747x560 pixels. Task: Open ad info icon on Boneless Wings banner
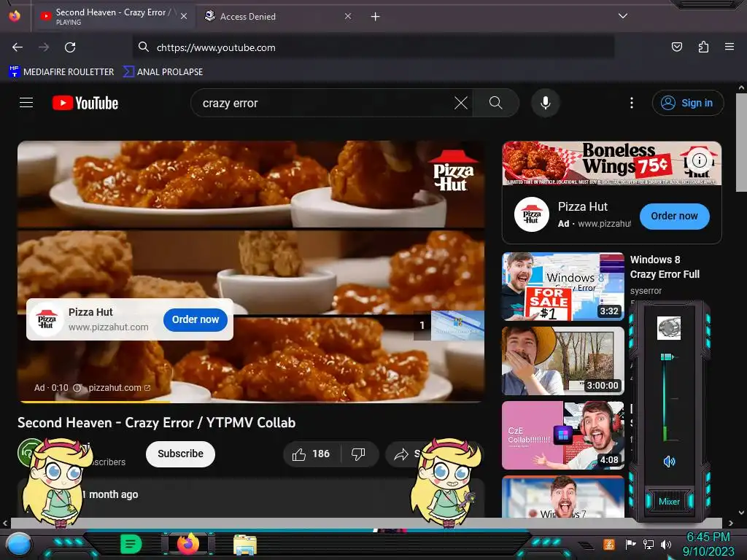click(699, 160)
